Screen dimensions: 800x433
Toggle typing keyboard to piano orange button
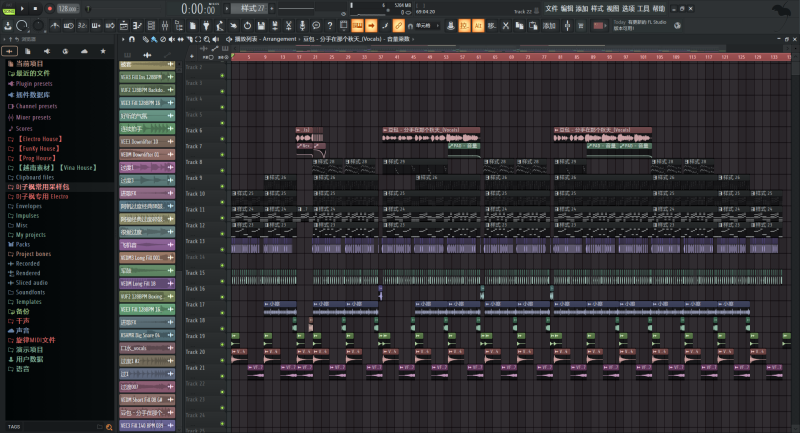[357, 25]
